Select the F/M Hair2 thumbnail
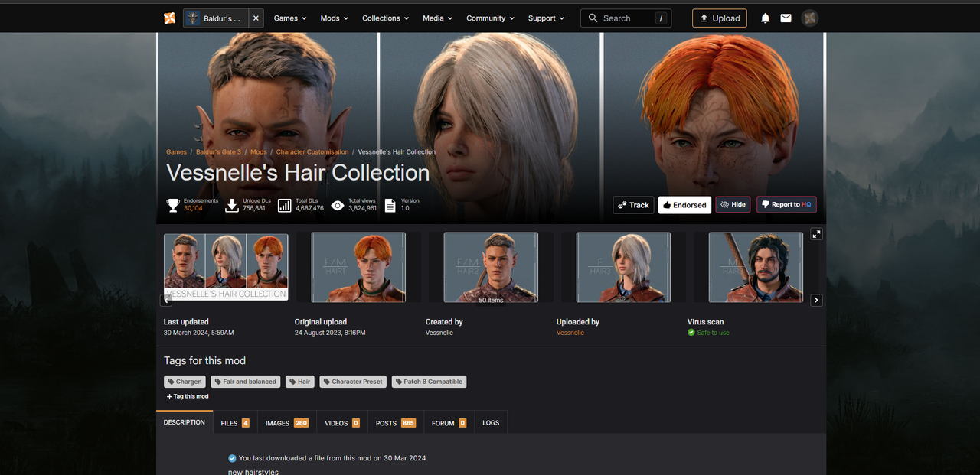Screen dimensions: 980x475 [x=491, y=267]
